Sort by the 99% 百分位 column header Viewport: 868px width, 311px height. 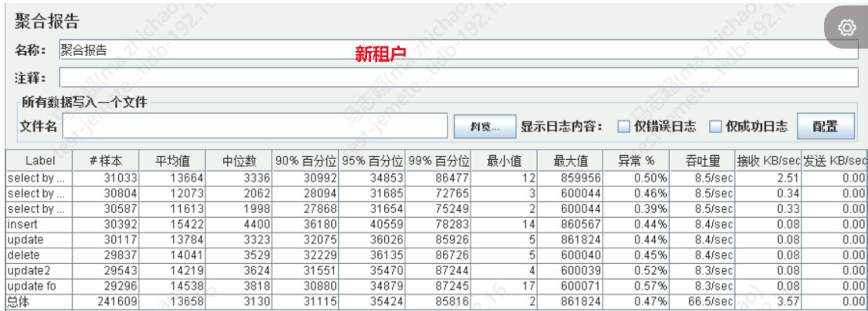click(438, 161)
